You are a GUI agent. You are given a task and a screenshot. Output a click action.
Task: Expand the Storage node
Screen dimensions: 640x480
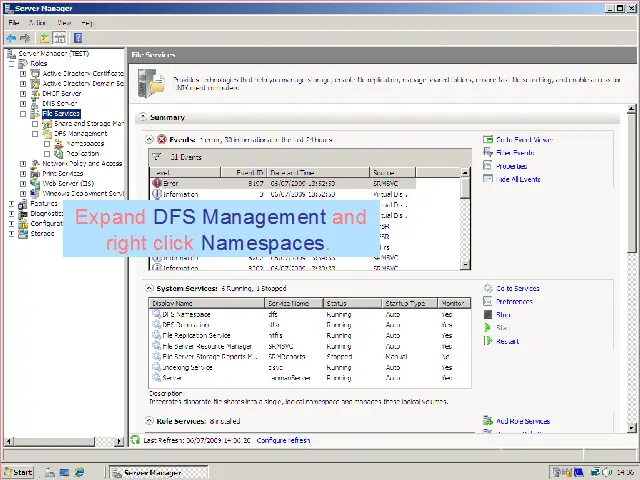(x=11, y=233)
